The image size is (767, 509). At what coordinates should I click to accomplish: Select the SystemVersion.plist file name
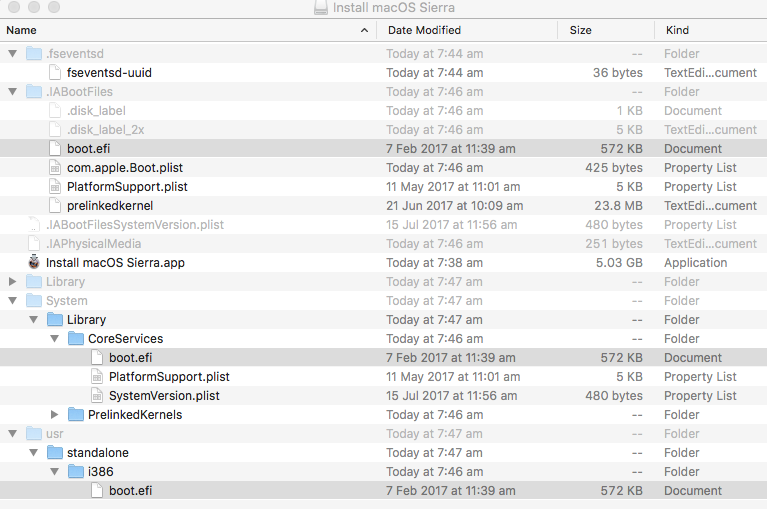(164, 396)
